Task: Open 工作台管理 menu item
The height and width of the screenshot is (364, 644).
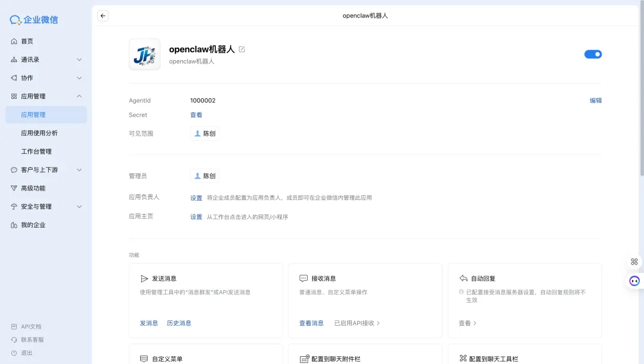Action: pos(36,151)
